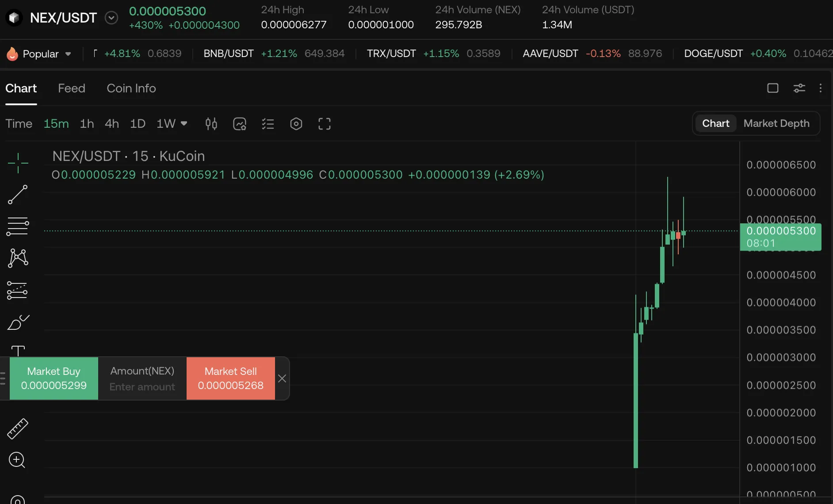This screenshot has width=833, height=504.
Task: Open the Feed tab
Action: pos(72,88)
